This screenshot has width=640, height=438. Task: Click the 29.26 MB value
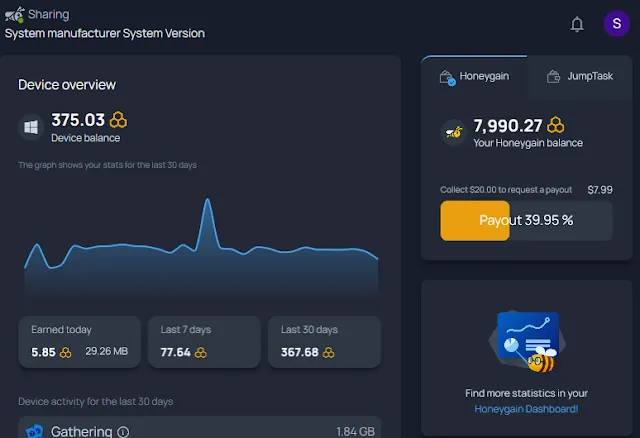[107, 351]
